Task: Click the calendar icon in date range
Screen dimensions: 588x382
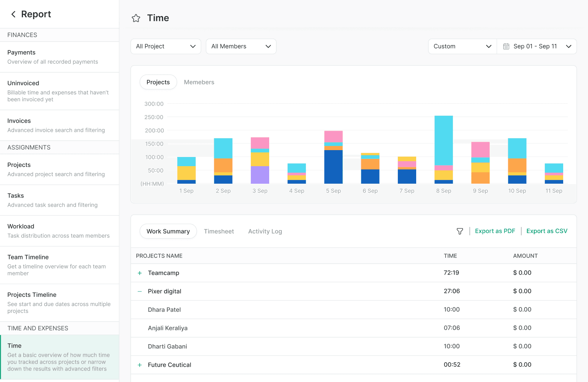Action: coord(506,47)
